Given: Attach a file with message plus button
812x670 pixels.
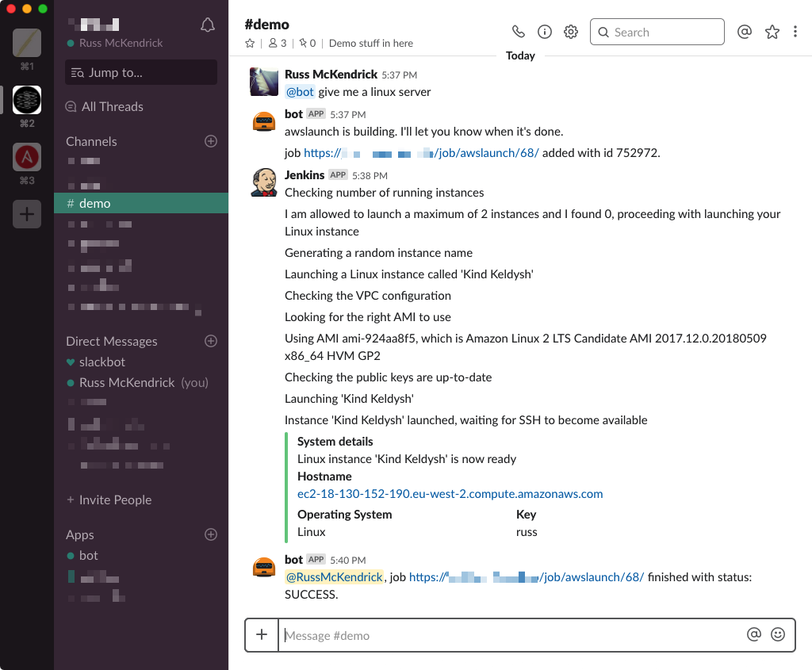Looking at the screenshot, I should (x=262, y=635).
